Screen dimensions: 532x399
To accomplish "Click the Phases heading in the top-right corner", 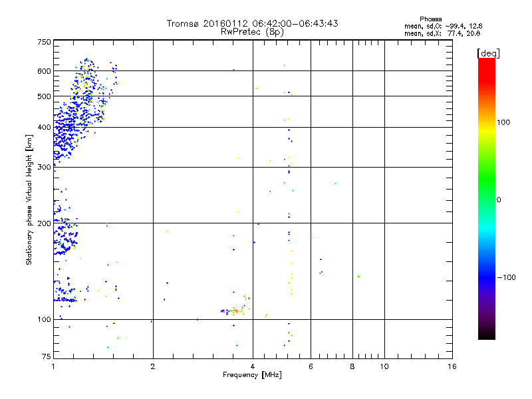I will (x=430, y=19).
